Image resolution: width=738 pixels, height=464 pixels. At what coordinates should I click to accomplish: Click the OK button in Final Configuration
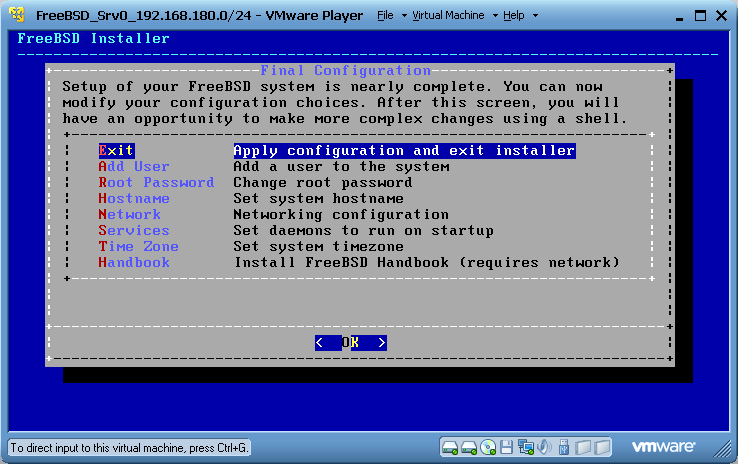pyautogui.click(x=351, y=343)
